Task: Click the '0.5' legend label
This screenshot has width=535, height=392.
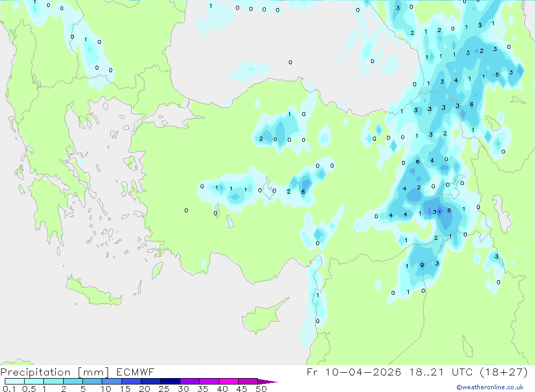Action: tap(29, 389)
